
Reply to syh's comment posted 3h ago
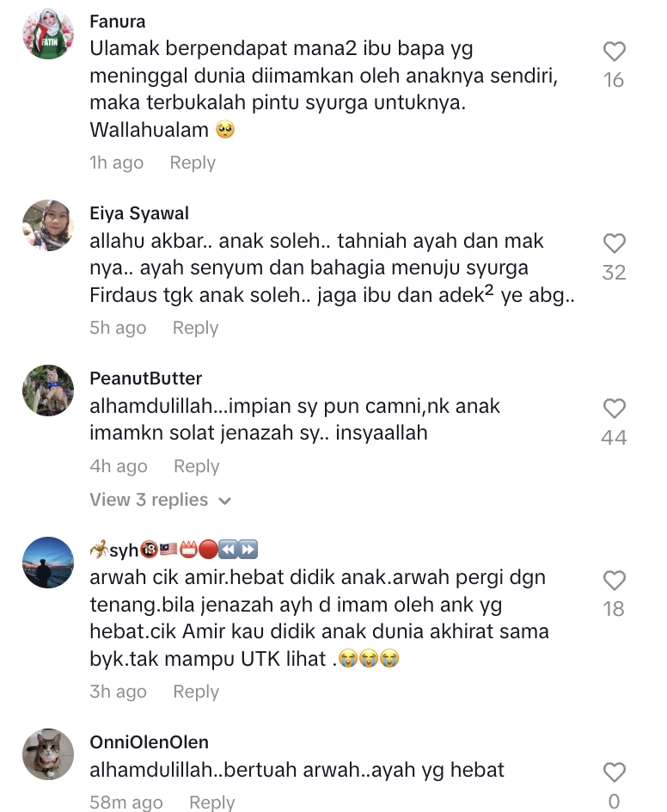tap(196, 692)
